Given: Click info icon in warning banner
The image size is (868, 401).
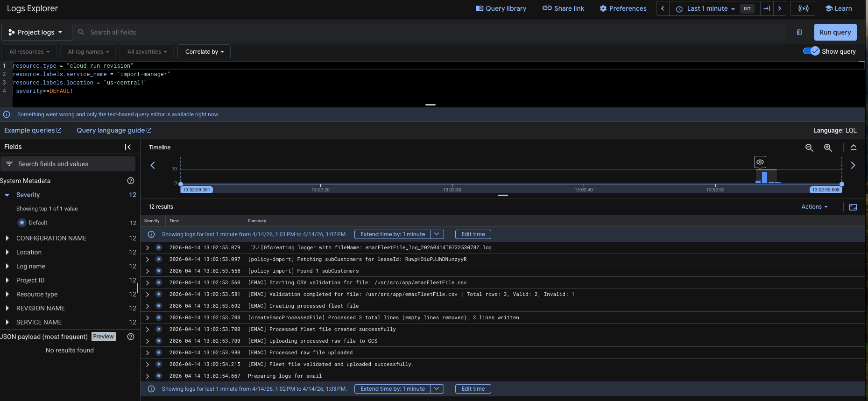Looking at the screenshot, I should point(7,114).
